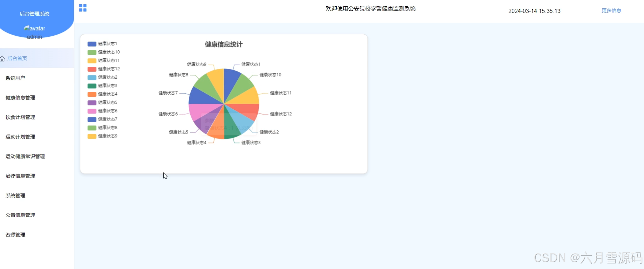The image size is (644, 269).
Task: Toggle legend swatch for 健康状态8
Action: coord(92,128)
